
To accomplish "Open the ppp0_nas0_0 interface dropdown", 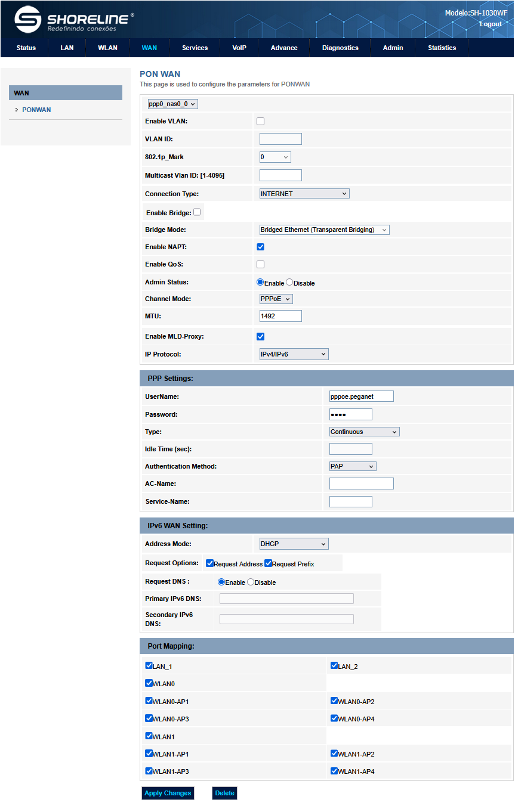I will pyautogui.click(x=172, y=104).
